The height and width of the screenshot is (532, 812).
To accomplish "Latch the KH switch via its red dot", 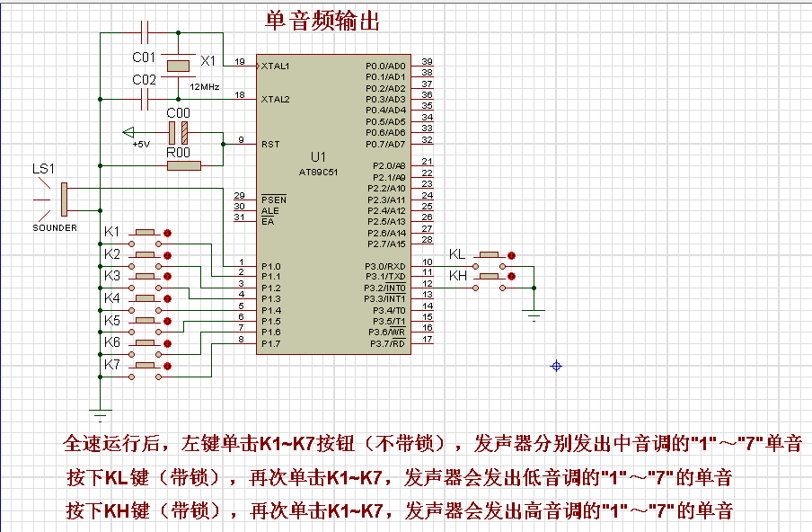I will pyautogui.click(x=512, y=277).
